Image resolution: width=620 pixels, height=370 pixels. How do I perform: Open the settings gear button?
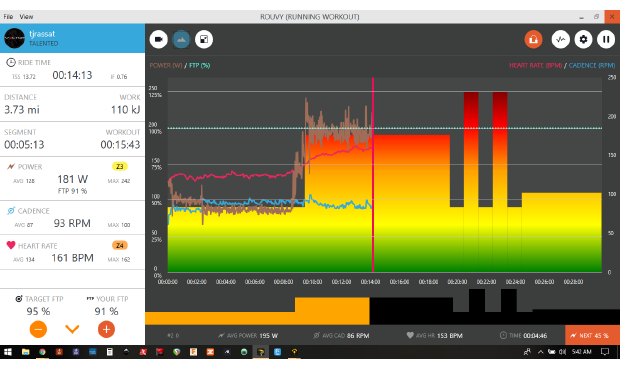583,39
